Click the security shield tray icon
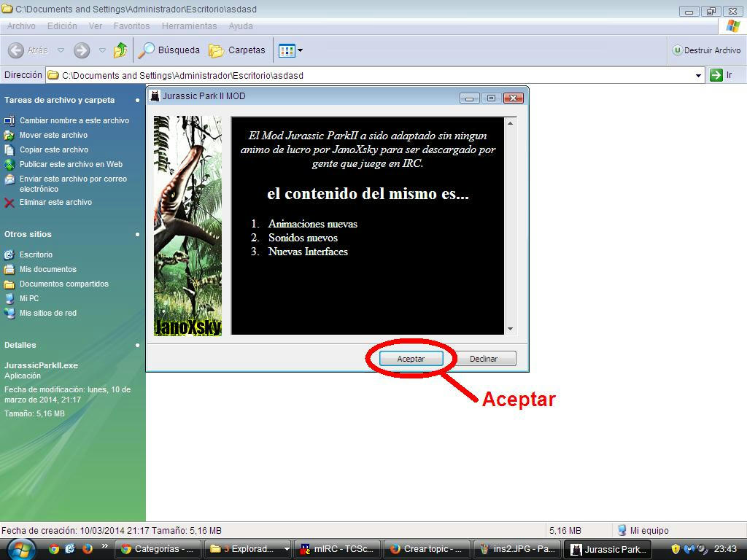This screenshot has height=560, width=747. 675,549
